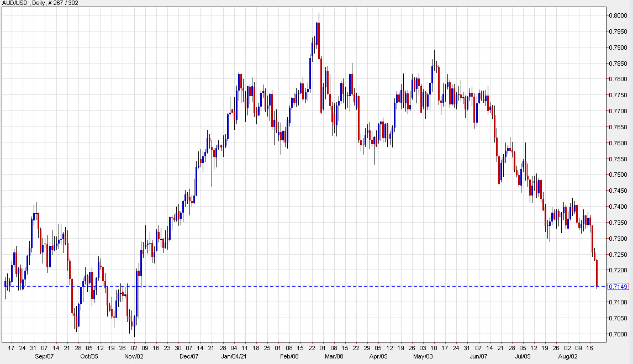Click the 0.7500 price axis label
The width and height of the screenshot is (633, 364).
click(x=617, y=175)
